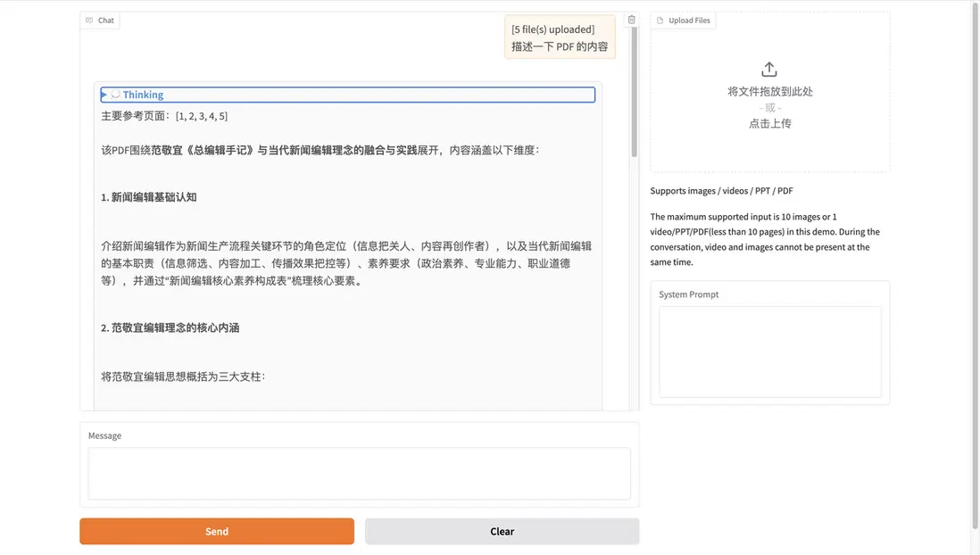
Task: Click the 将文件拖放到此处 drop zone text
Action: tap(770, 91)
